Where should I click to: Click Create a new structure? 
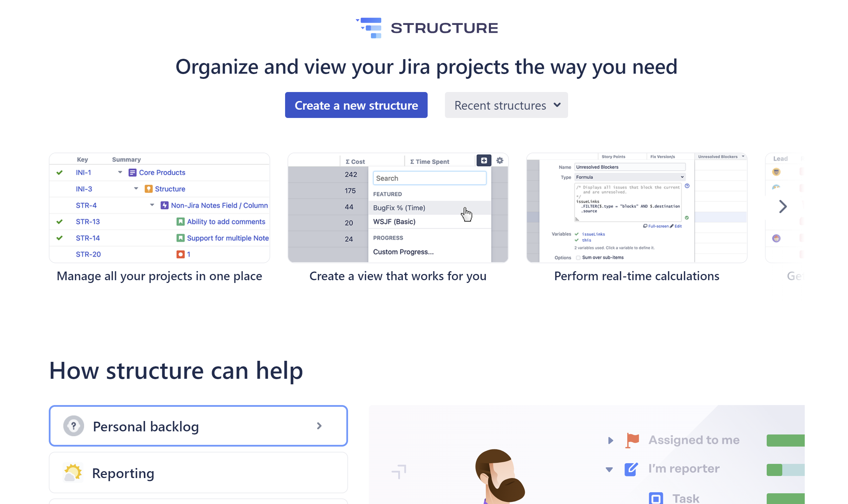(356, 105)
